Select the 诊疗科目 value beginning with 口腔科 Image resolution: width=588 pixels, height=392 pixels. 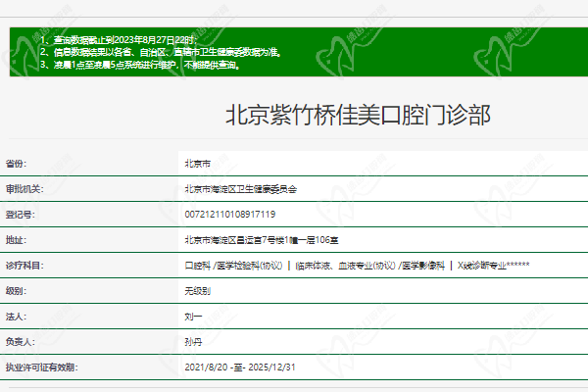[357, 266]
